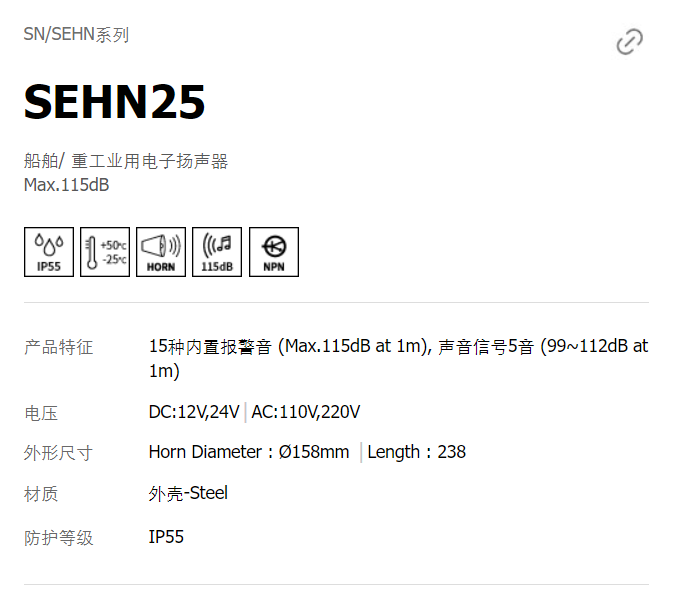The width and height of the screenshot is (680, 609).
Task: Click the Horn Diameter Ø158mm value
Action: [x=249, y=452]
